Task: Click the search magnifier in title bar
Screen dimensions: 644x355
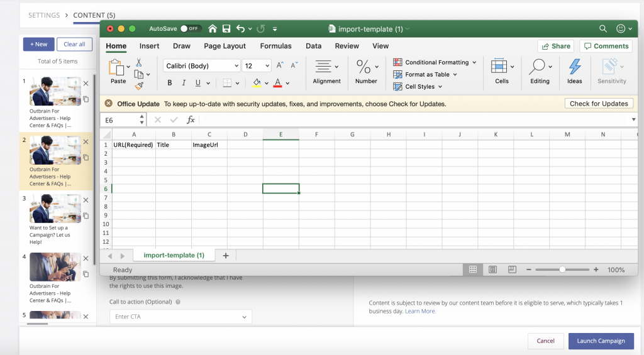Action: coord(602,29)
